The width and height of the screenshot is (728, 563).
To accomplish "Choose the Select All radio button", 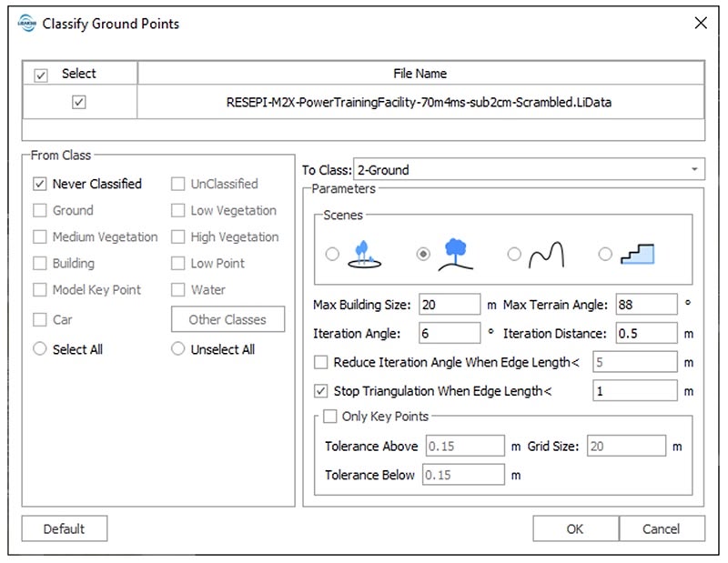I will [x=40, y=349].
